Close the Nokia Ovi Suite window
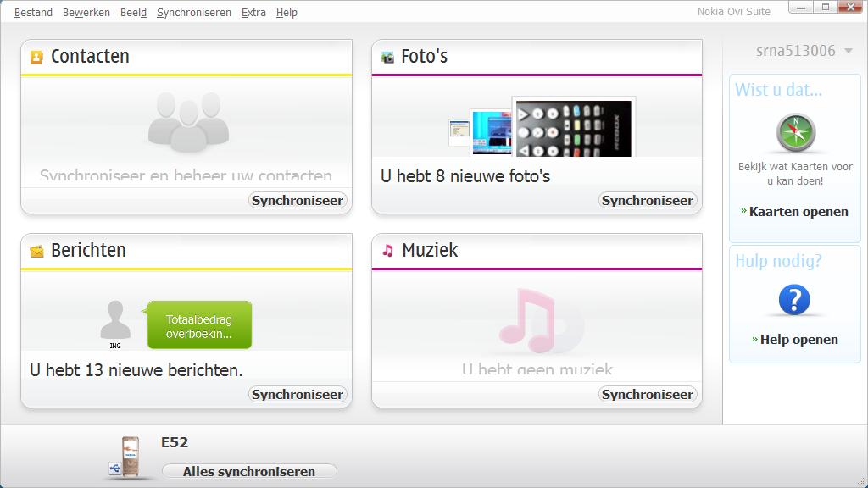Image resolution: width=868 pixels, height=488 pixels. pos(849,7)
